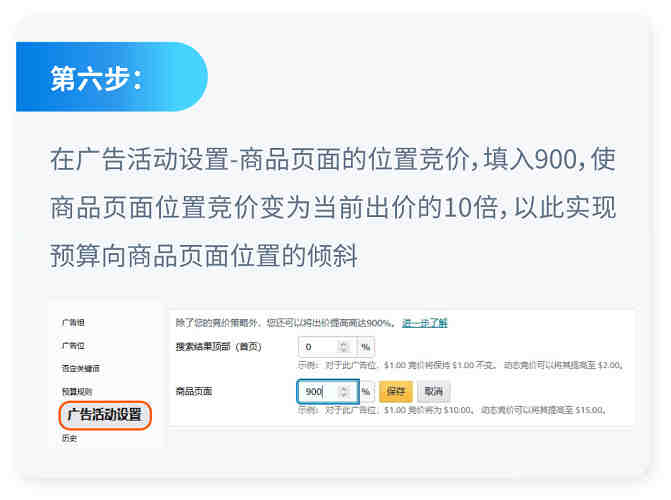The image size is (671, 500).
Task: Go to 否定关键词 section
Action: (81, 369)
